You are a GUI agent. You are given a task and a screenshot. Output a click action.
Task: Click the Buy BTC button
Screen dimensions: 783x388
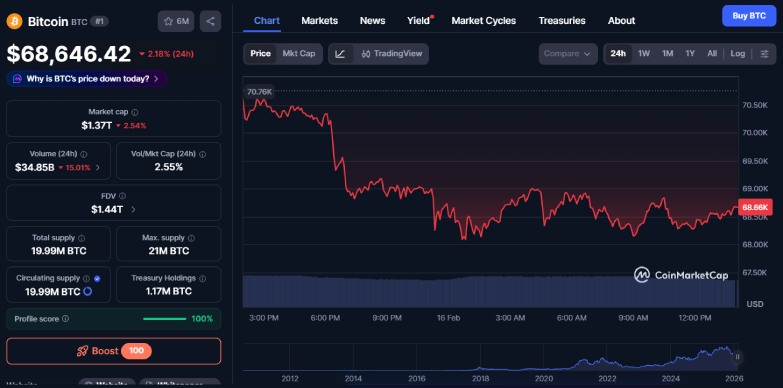(749, 16)
